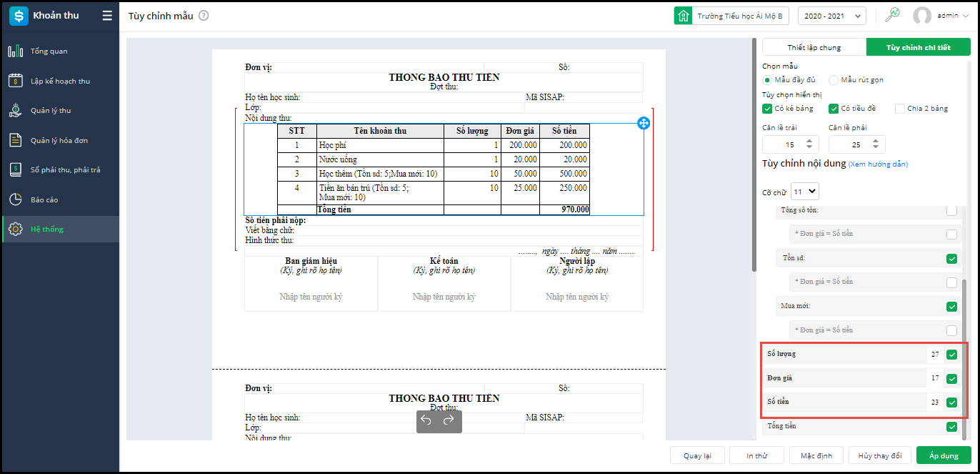Open Báo cáo pie chart icon

tap(16, 199)
